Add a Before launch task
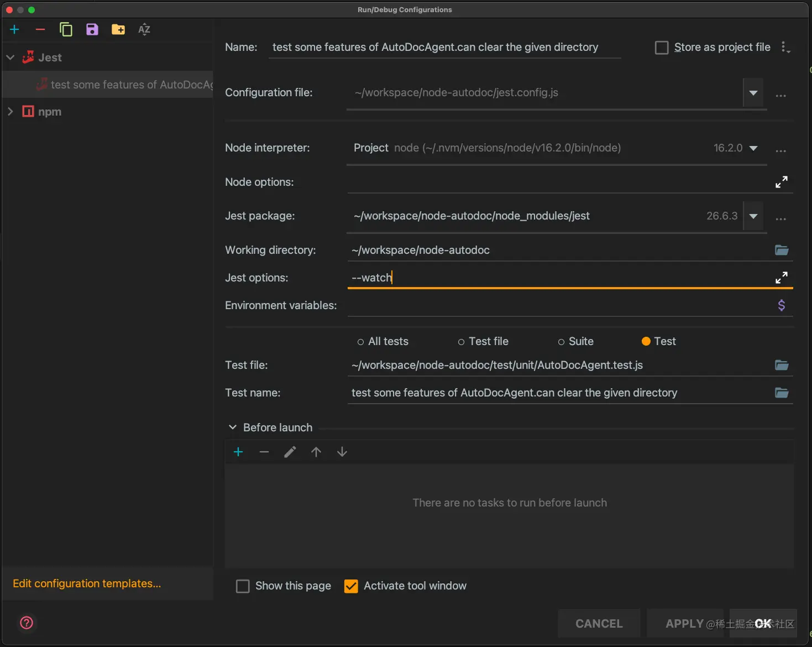 click(x=238, y=452)
